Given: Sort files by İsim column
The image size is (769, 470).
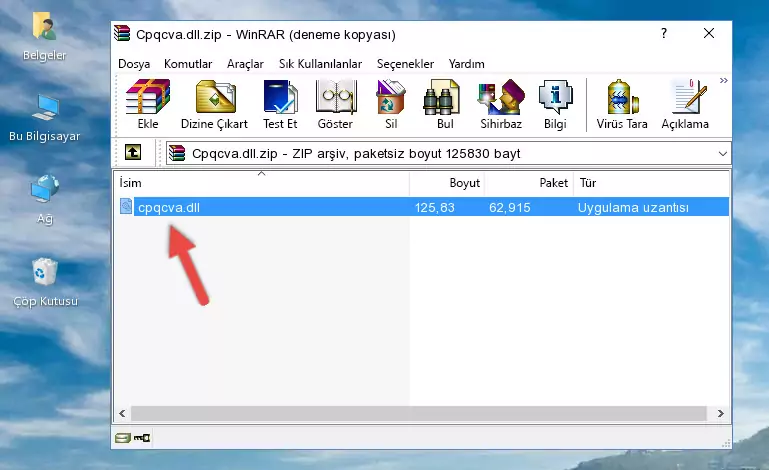Looking at the screenshot, I should 262,183.
